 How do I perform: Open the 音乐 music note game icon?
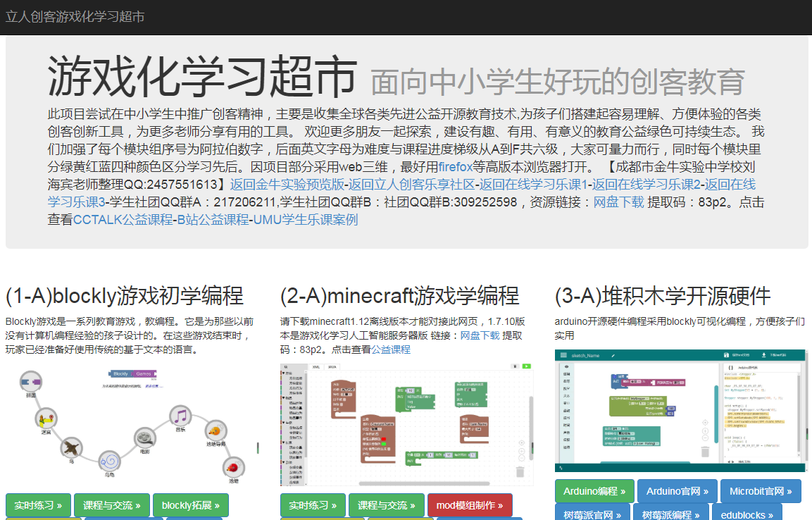pyautogui.click(x=180, y=416)
